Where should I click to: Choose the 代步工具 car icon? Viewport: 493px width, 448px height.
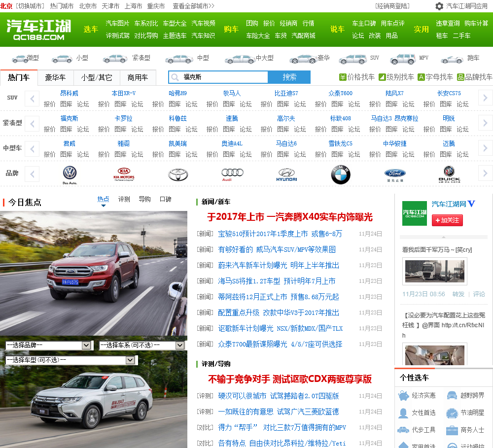(x=403, y=430)
